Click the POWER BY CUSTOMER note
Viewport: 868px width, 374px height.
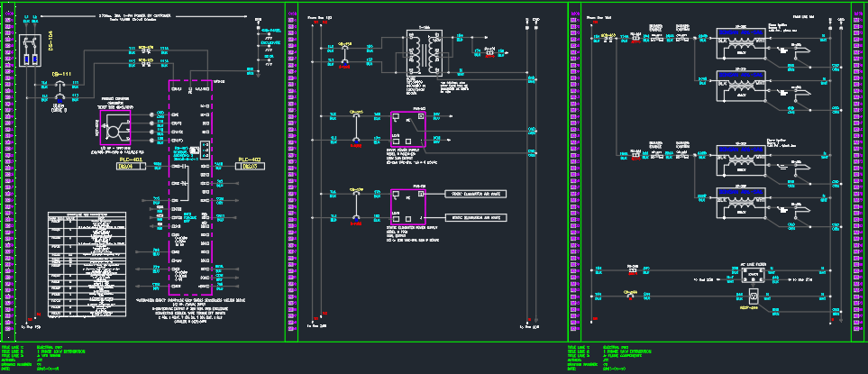tap(135, 16)
